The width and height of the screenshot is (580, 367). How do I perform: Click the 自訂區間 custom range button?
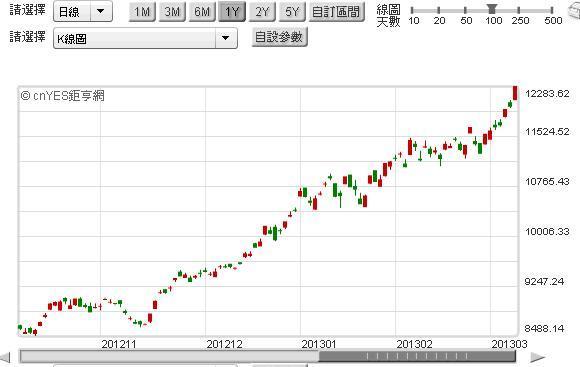(337, 11)
